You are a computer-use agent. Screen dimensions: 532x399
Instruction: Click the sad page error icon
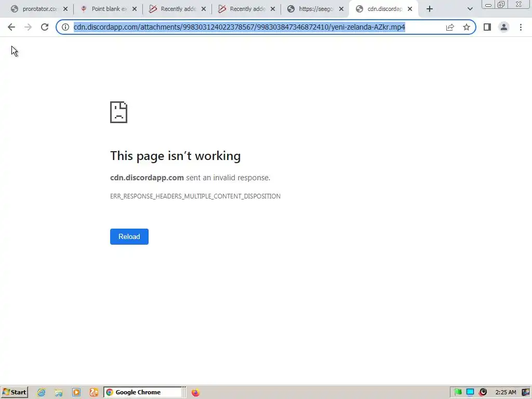coord(119,112)
